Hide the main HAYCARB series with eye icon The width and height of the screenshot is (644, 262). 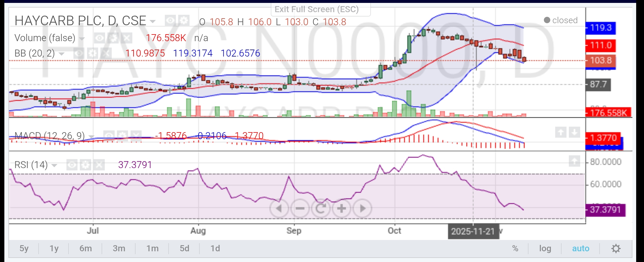click(x=170, y=21)
